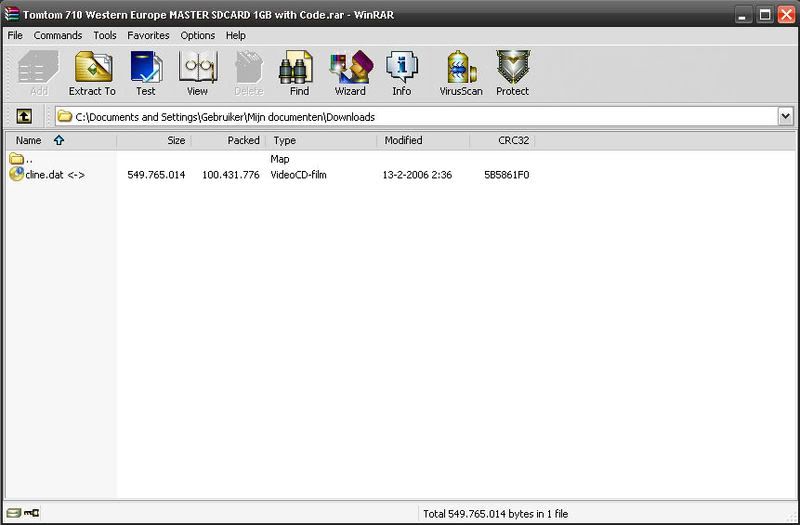Sort by Modified column header
Image resolution: width=800 pixels, height=525 pixels.
pos(403,141)
